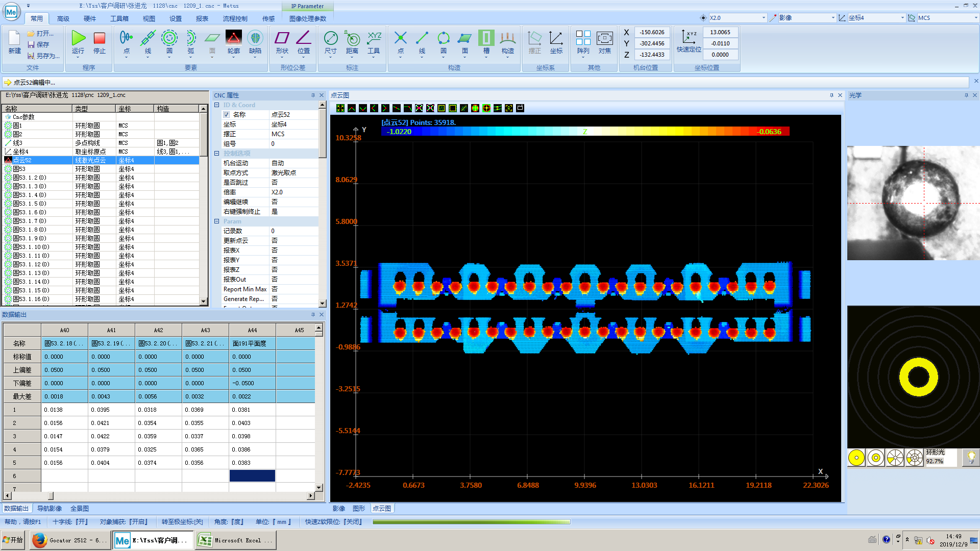980x551 pixels.
Task: Switch to the 导航影像 bottom tab
Action: click(x=50, y=509)
